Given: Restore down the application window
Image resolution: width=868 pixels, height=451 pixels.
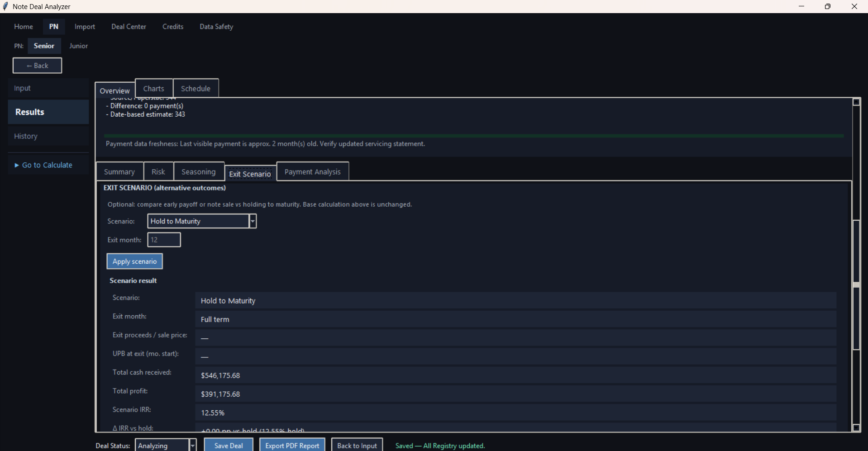Looking at the screenshot, I should pyautogui.click(x=828, y=6).
